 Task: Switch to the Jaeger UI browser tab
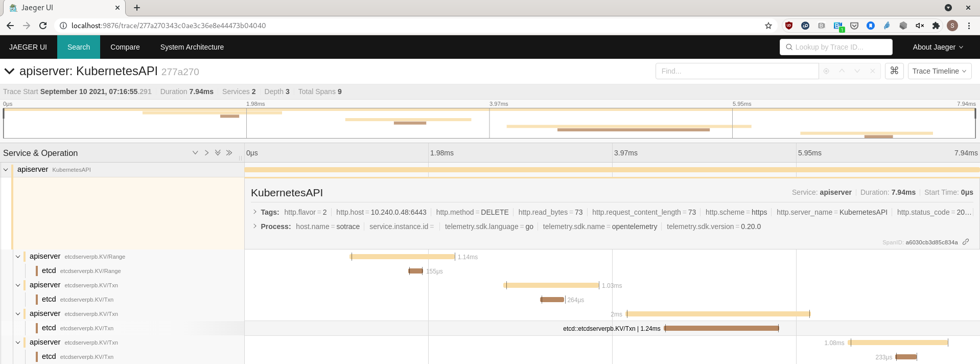(64, 8)
